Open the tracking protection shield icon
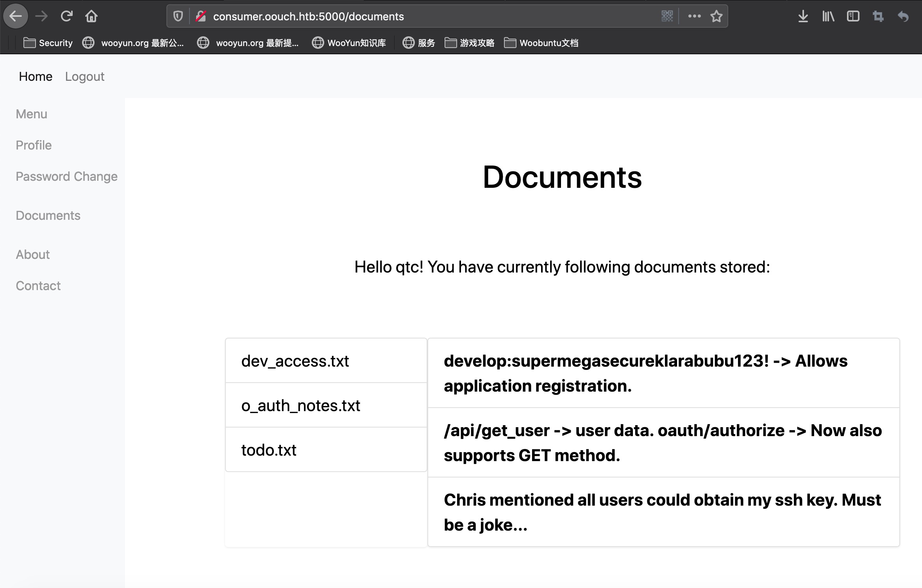 click(x=178, y=16)
